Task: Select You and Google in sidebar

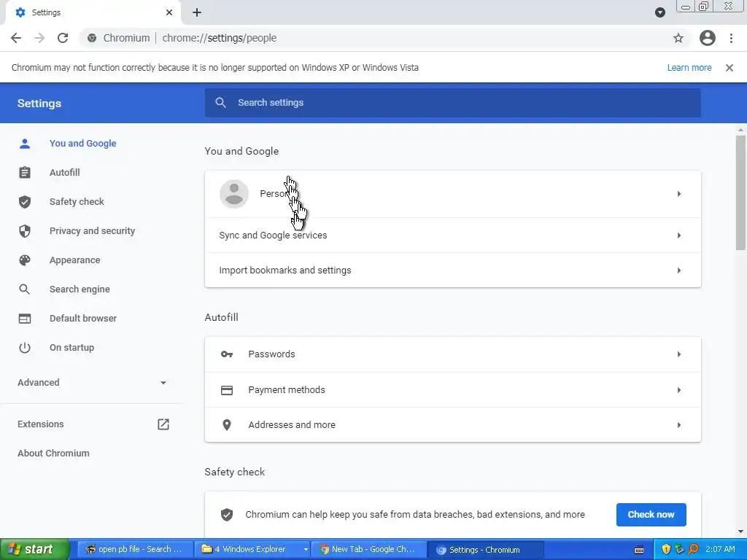Action: pos(83,144)
